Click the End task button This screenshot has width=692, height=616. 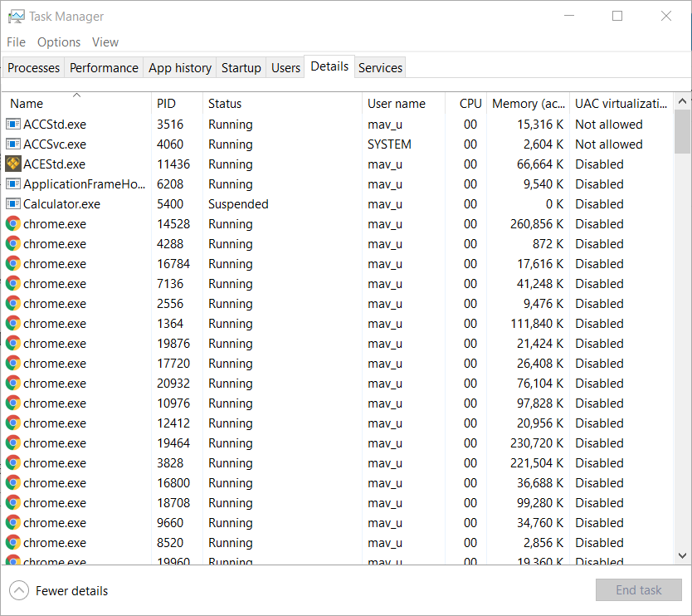coord(639,590)
